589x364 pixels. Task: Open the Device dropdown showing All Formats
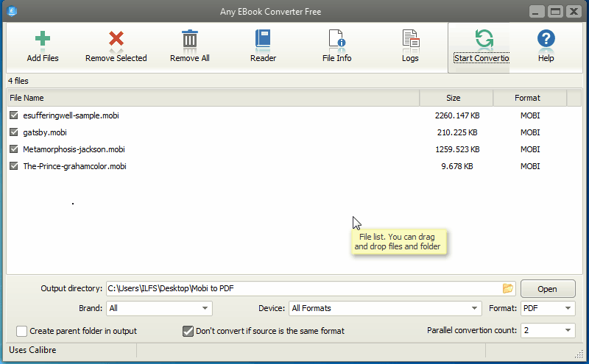tap(385, 308)
